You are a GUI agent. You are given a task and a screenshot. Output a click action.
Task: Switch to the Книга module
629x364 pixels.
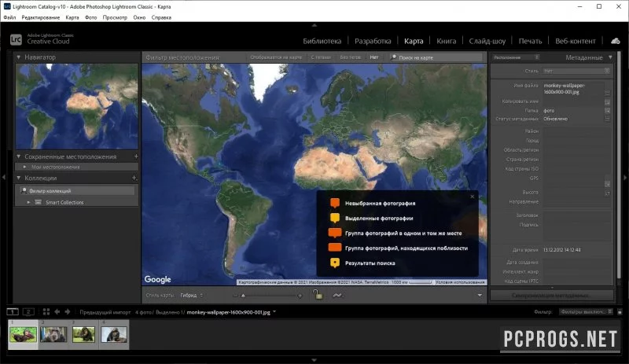click(446, 41)
